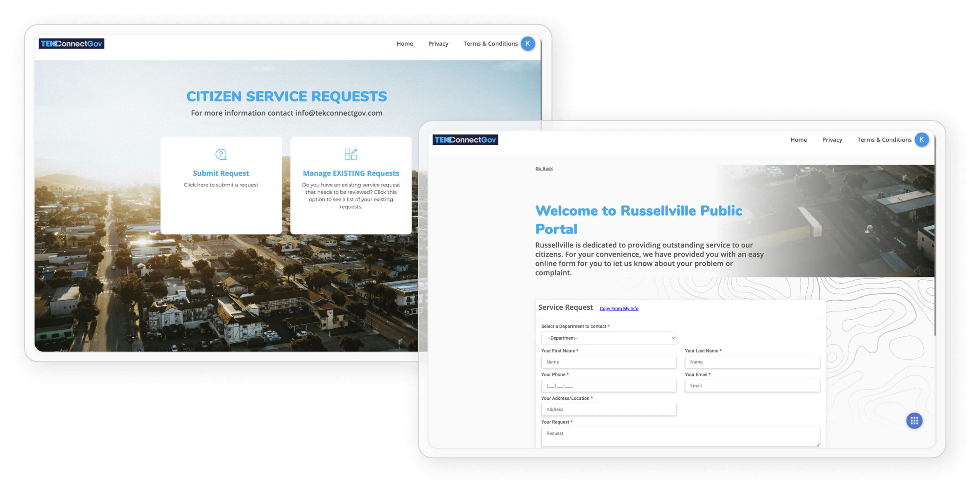Click the Your First Name input field
This screenshot has height=492, width=980.
608,362
